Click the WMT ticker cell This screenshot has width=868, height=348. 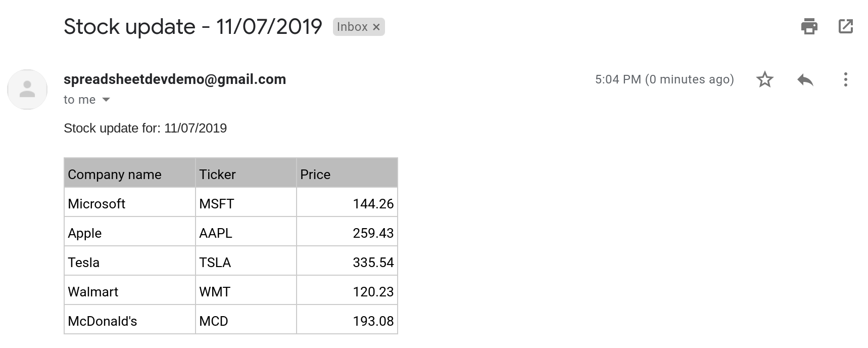pyautogui.click(x=246, y=290)
